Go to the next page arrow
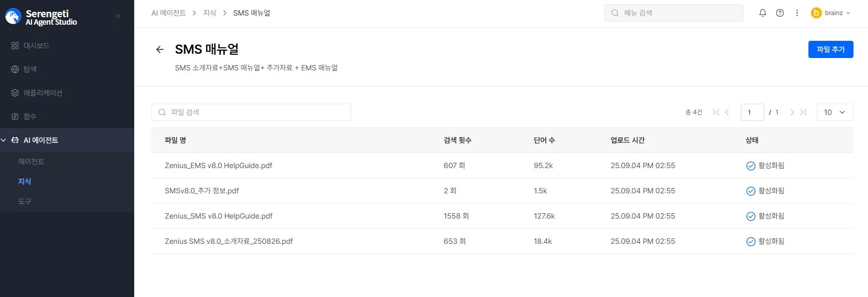 pyautogui.click(x=792, y=112)
